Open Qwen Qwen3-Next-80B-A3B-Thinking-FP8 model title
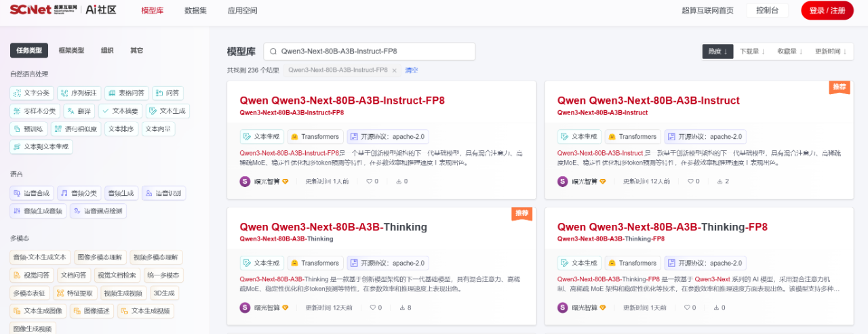 (663, 227)
